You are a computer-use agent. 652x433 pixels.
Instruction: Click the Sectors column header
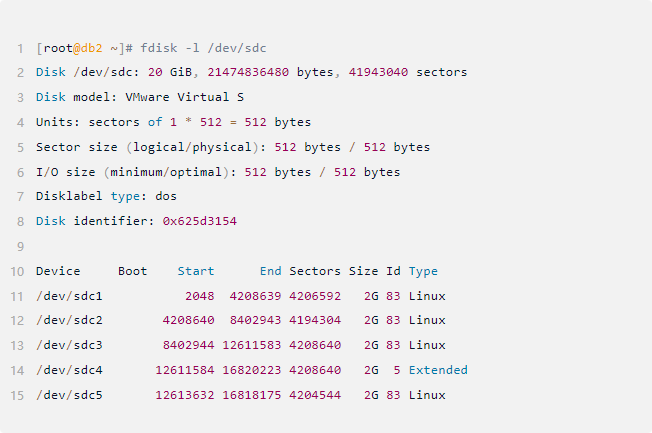315,271
